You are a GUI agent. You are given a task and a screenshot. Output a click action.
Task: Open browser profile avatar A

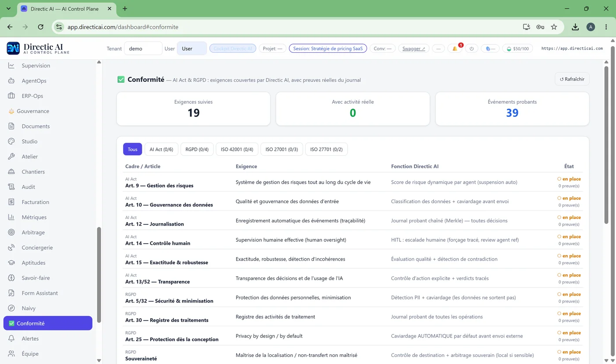[x=591, y=27]
